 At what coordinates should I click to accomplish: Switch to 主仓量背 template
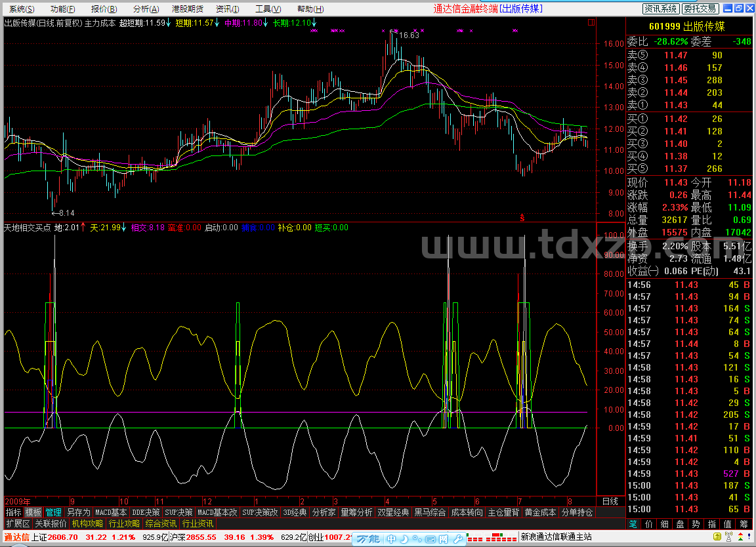(x=503, y=512)
